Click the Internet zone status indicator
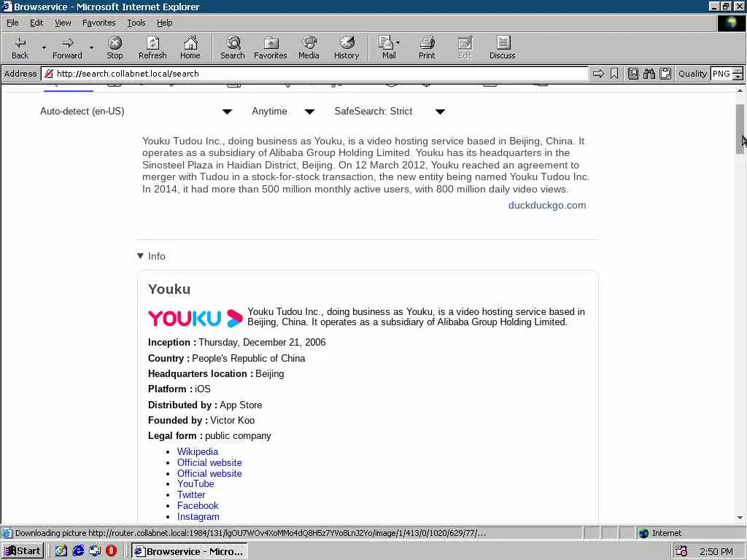This screenshot has height=560, width=747. click(x=660, y=533)
